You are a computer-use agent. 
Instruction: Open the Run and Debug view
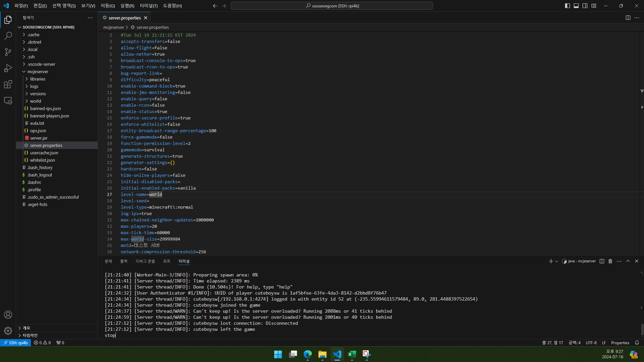[8, 68]
